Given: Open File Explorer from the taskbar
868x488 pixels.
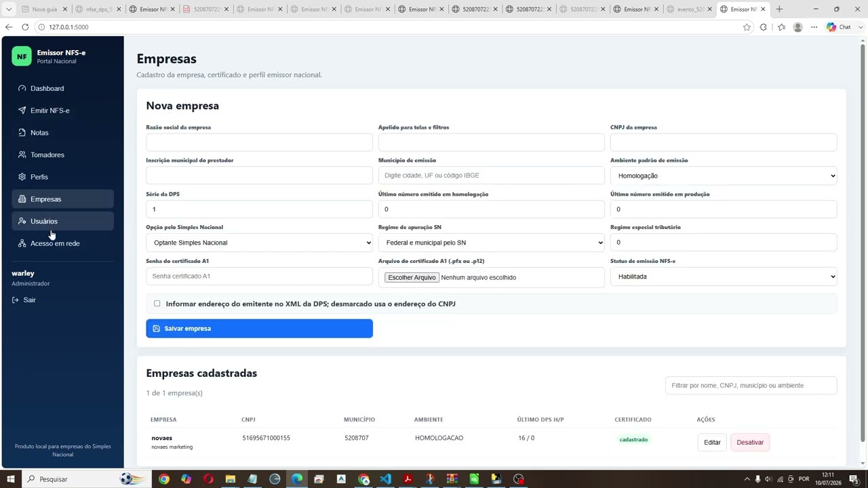Looking at the screenshot, I should pos(231,479).
